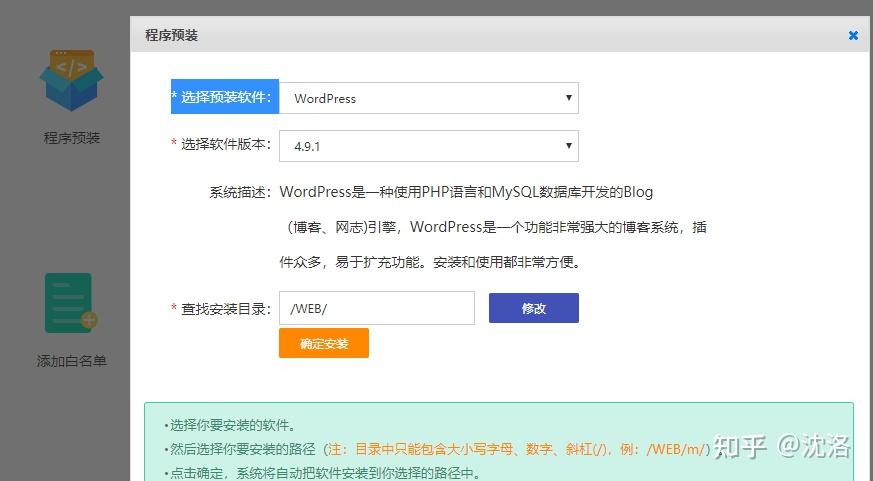This screenshot has height=481, width=873.
Task: Click the 修改 button
Action: 534,308
